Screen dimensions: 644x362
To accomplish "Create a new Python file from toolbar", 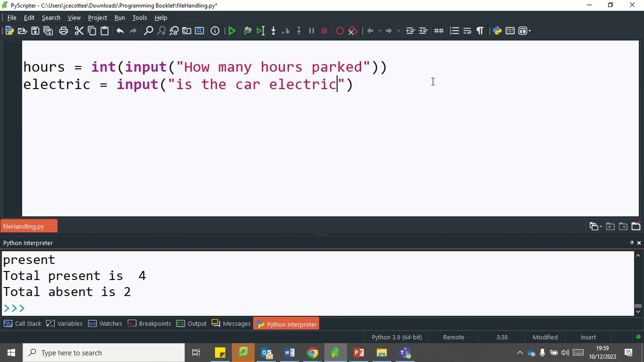I will click(x=10, y=31).
